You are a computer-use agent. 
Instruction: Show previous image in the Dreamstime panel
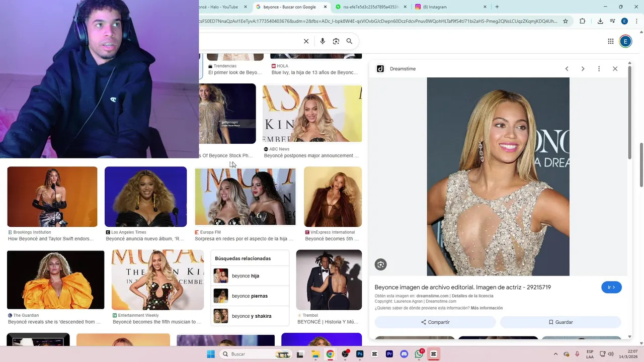coord(567,69)
